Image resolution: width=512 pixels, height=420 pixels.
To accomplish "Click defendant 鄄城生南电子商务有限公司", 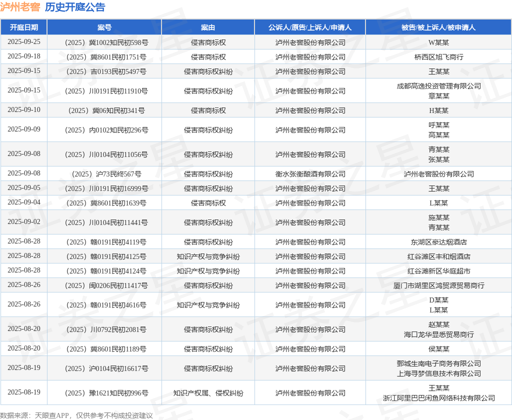I will point(438,363).
